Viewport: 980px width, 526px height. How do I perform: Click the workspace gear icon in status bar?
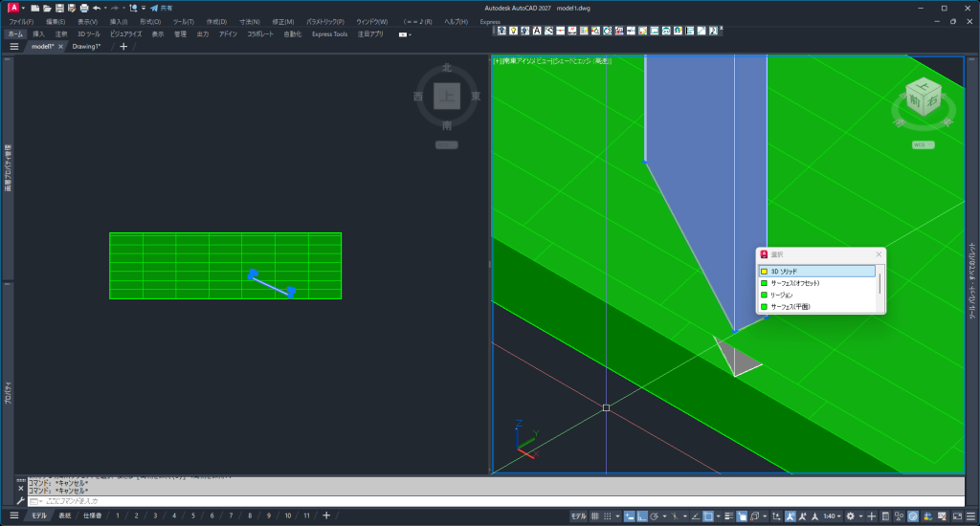849,515
